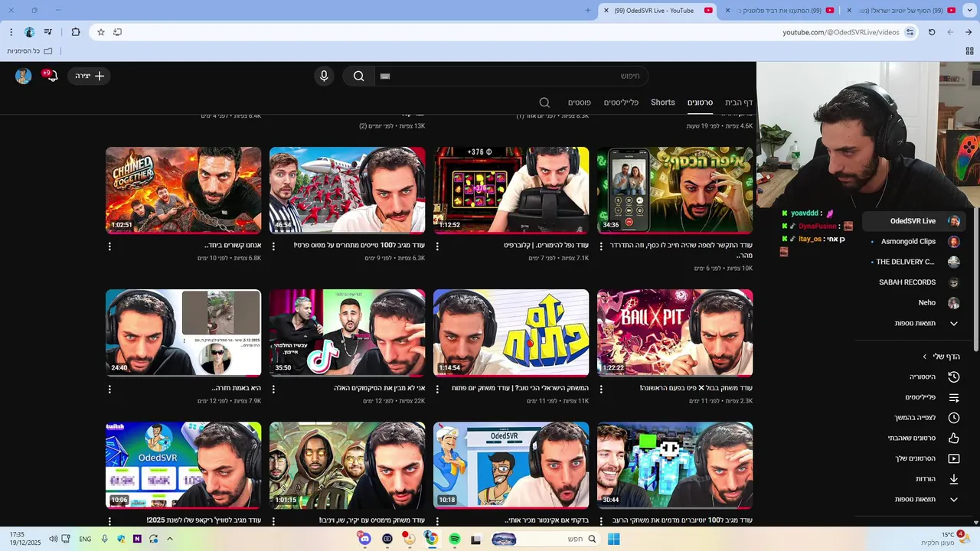This screenshot has width=980, height=551.
Task: Open the Neho subscription
Action: point(914,303)
